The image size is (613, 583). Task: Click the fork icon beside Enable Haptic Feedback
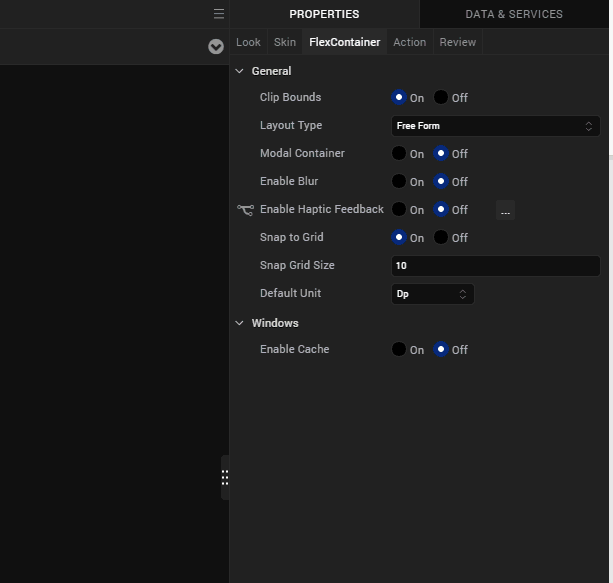[245, 210]
